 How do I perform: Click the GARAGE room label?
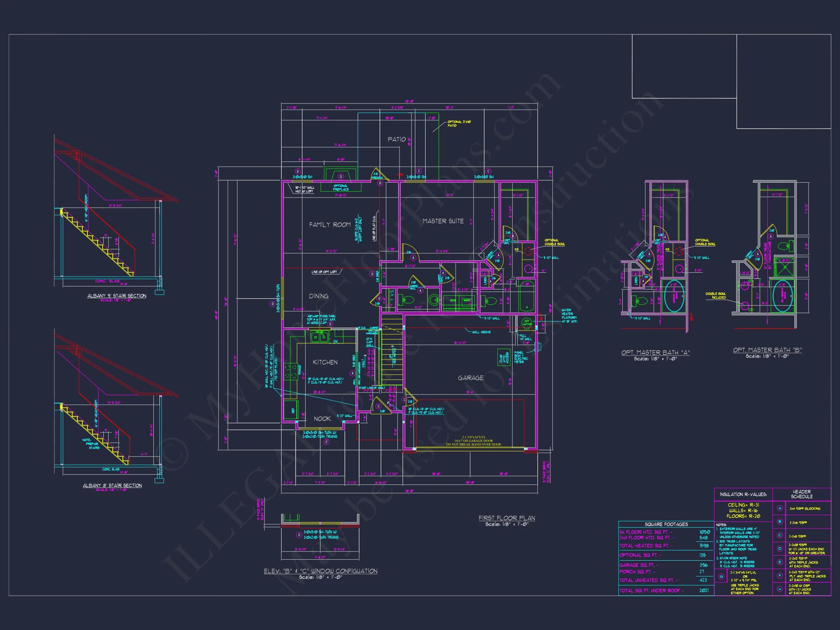(471, 378)
